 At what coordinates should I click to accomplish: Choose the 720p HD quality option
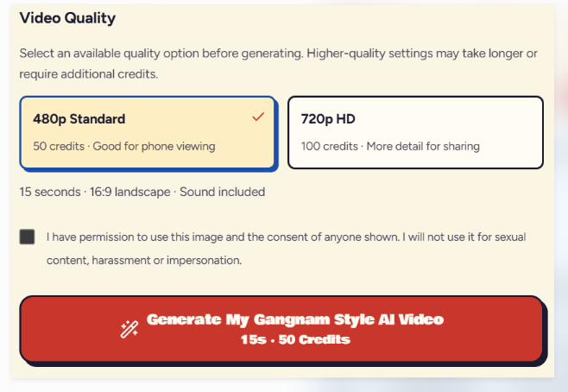click(x=415, y=132)
